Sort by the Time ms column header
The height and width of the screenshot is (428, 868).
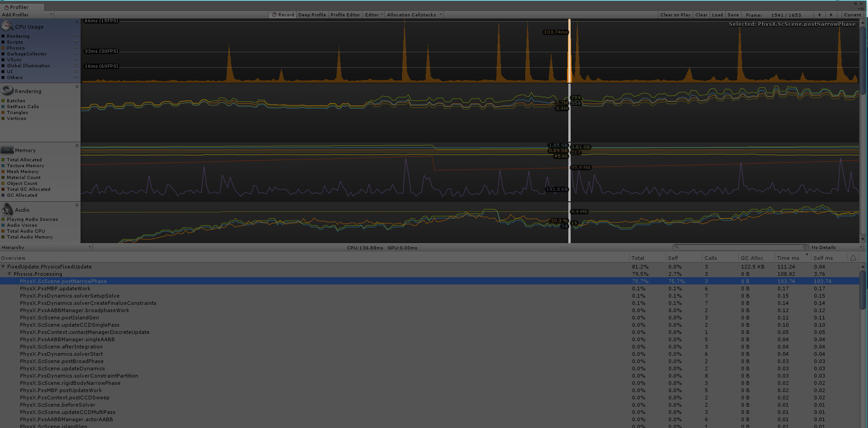tap(793, 258)
